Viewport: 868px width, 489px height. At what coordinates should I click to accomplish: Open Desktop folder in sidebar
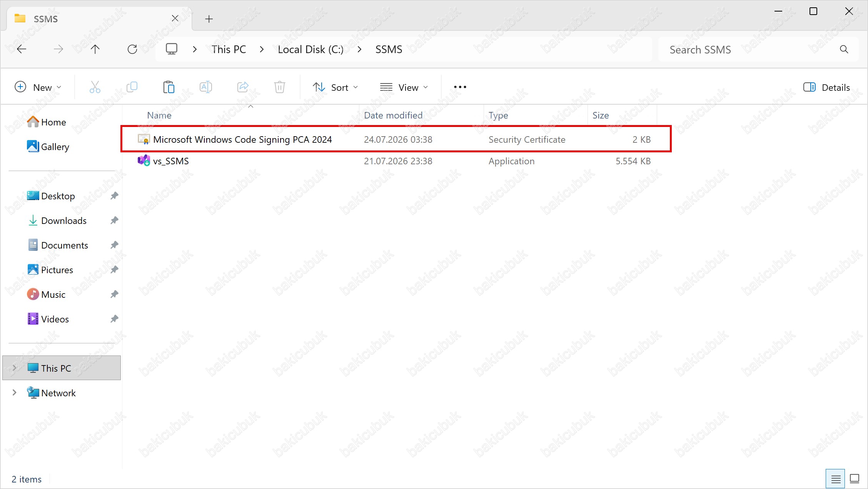coord(51,196)
